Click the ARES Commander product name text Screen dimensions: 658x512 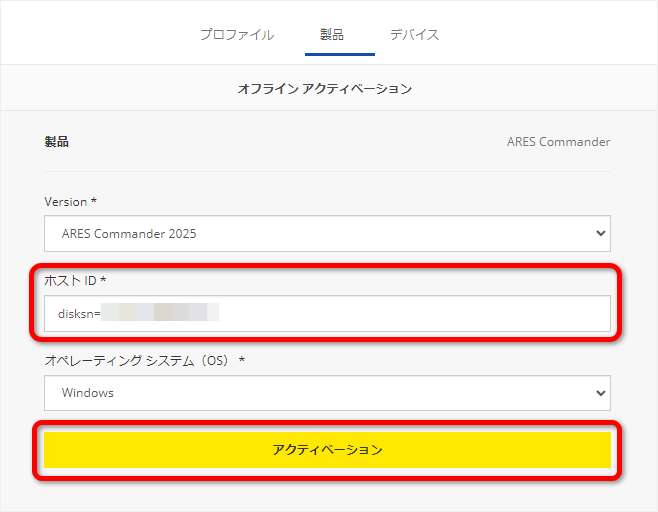(x=558, y=142)
